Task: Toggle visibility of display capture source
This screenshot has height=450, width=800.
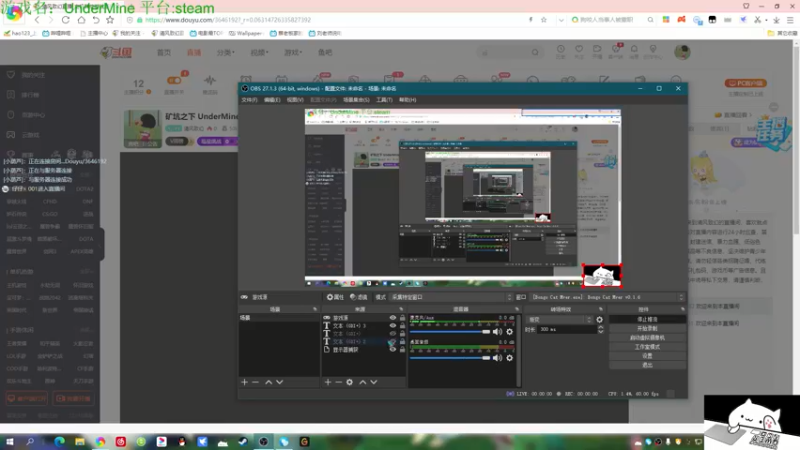Action: pos(393,349)
